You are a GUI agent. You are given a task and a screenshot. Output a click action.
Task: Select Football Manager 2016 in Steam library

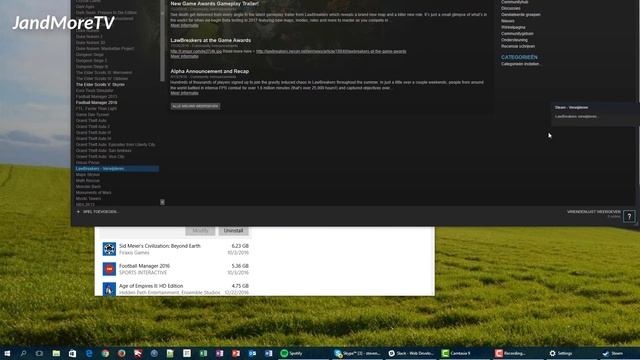click(96, 102)
